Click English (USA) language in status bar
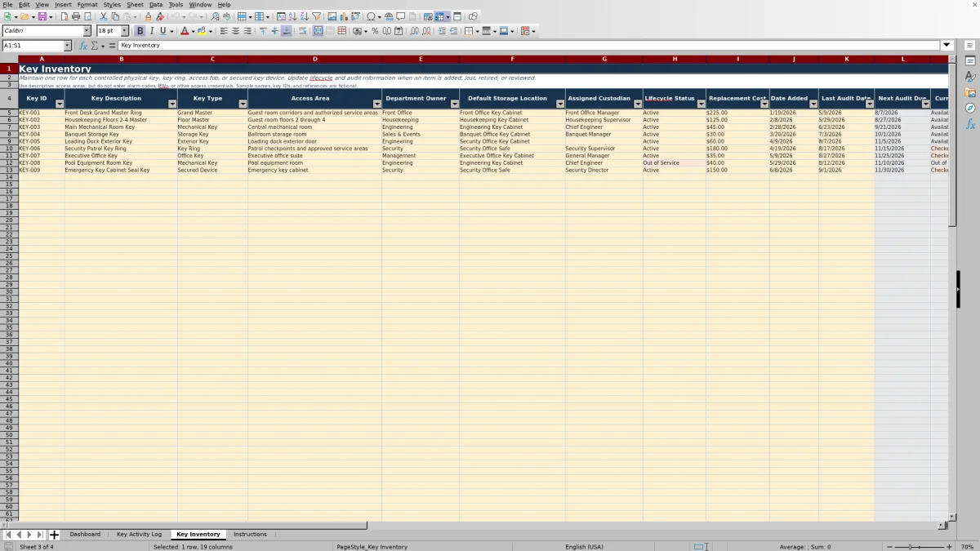This screenshot has width=980, height=551. 586,546
